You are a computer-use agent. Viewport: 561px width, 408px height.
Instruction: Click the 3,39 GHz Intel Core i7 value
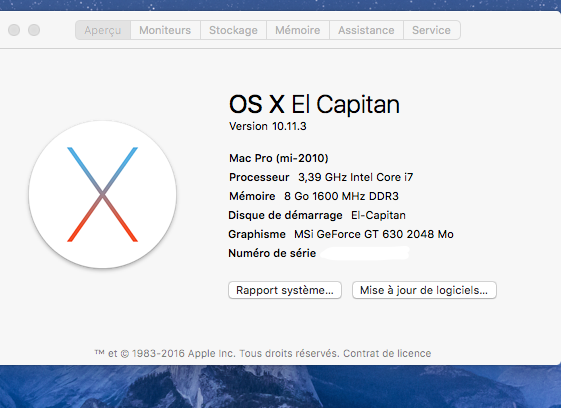tap(356, 177)
